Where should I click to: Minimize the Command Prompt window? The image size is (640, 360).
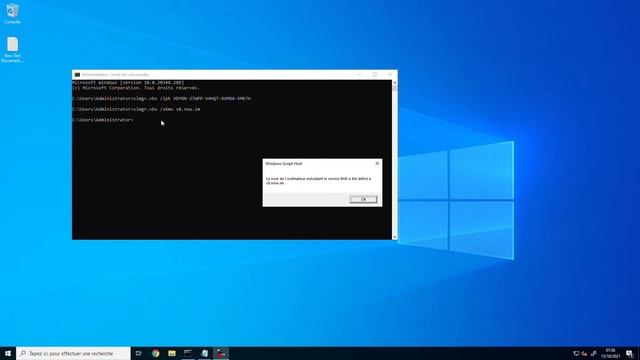point(360,75)
